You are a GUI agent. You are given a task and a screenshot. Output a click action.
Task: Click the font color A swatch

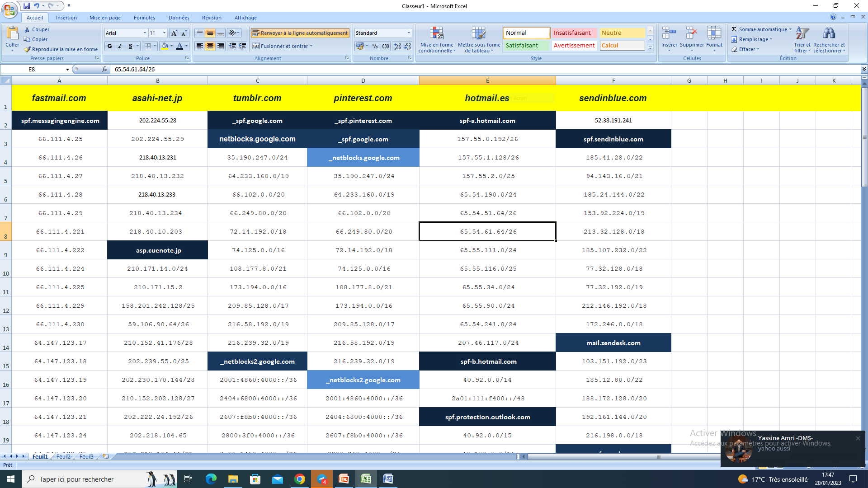tap(179, 46)
